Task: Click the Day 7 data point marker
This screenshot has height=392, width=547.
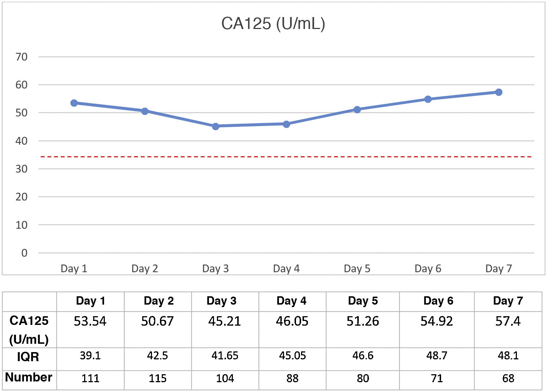Action: pyautogui.click(x=498, y=92)
